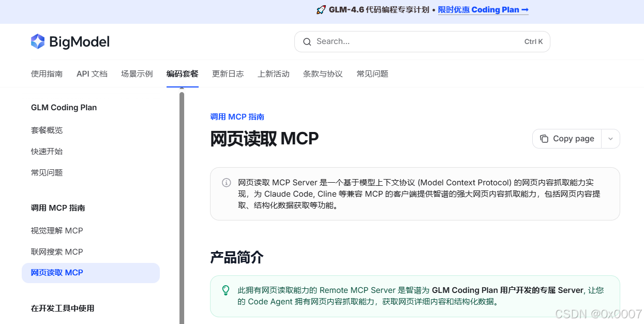Image resolution: width=644 pixels, height=324 pixels.
Task: Click the sidebar vertical scrollbar
Action: (x=182, y=207)
